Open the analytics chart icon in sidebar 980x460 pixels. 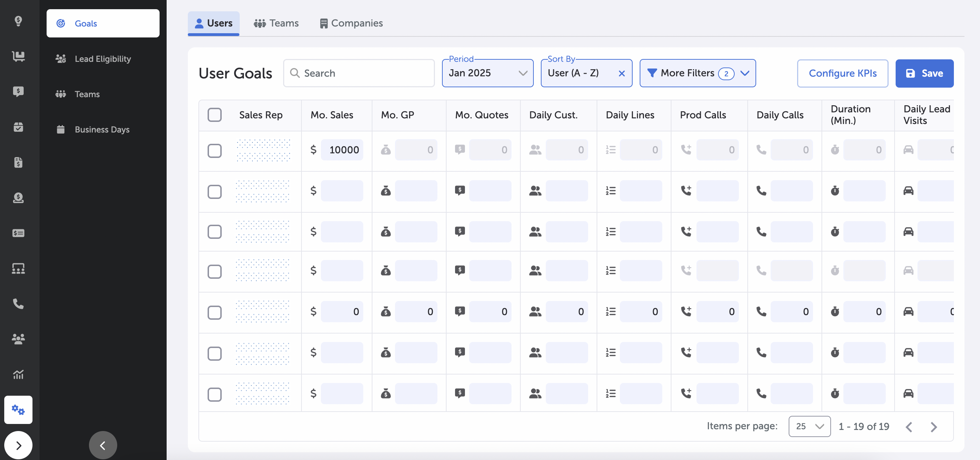pyautogui.click(x=18, y=374)
